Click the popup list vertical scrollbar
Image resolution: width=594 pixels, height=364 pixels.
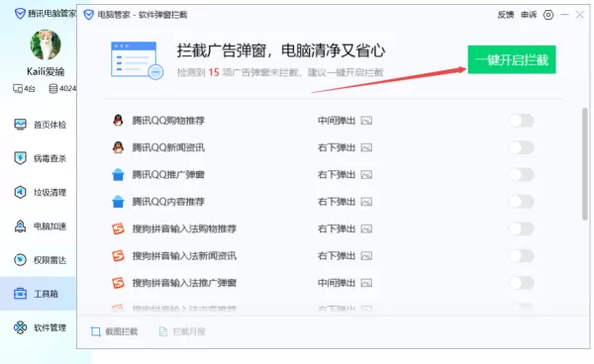coord(585,163)
